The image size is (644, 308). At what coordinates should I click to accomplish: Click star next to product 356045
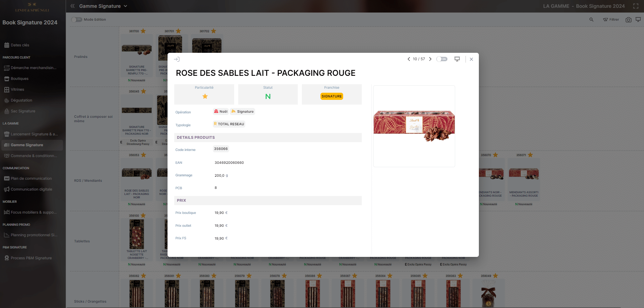pos(143,91)
